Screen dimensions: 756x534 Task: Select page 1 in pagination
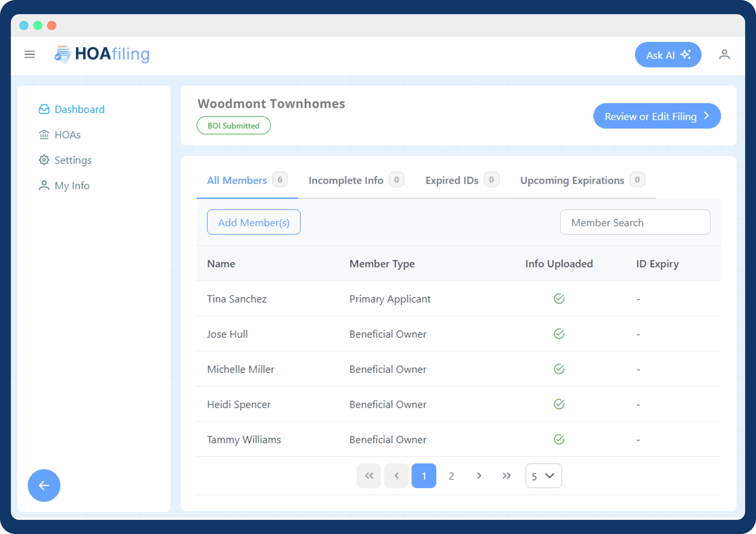424,476
